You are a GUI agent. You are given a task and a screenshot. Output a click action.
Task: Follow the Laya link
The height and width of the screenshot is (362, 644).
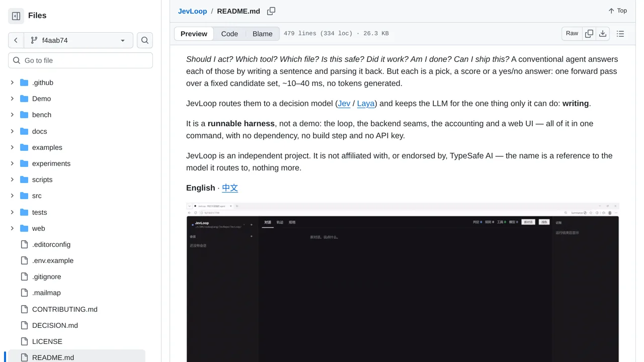(x=366, y=104)
